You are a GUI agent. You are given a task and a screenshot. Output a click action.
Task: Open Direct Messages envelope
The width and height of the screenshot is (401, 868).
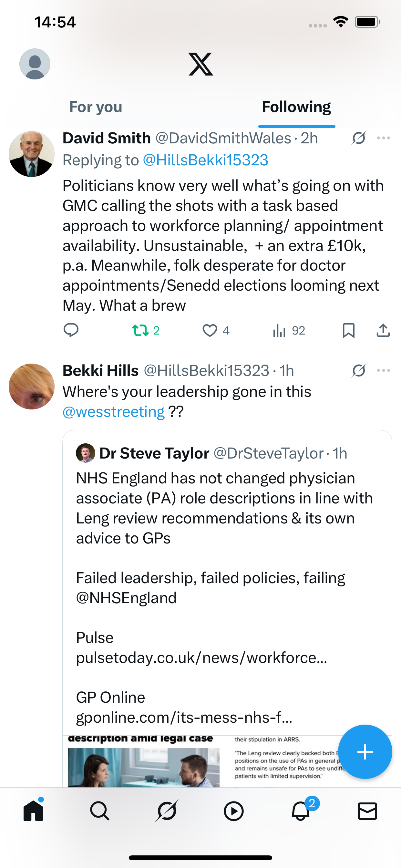[x=367, y=811]
